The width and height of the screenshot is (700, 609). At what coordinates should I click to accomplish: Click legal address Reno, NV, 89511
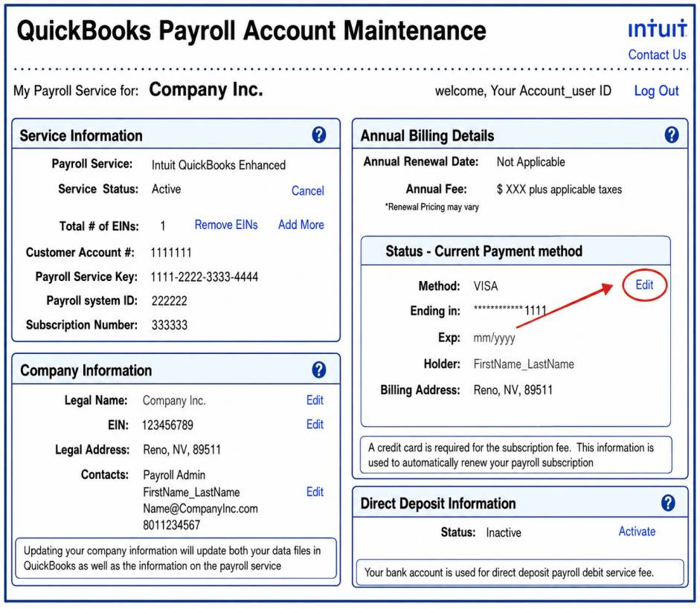(182, 450)
